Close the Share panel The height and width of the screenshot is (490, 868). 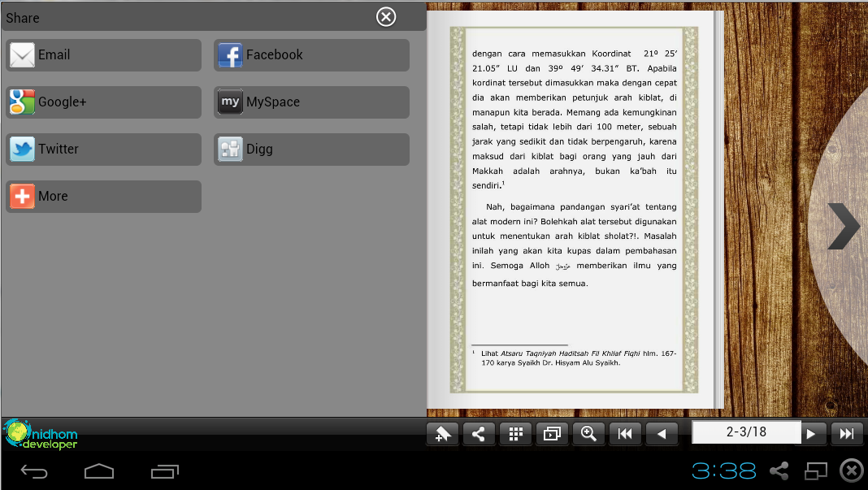[x=386, y=17]
